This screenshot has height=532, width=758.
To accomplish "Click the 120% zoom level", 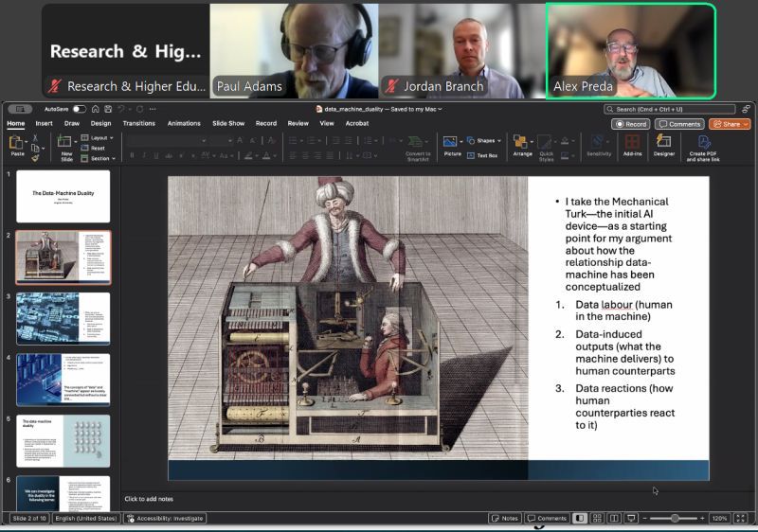I will [719, 519].
